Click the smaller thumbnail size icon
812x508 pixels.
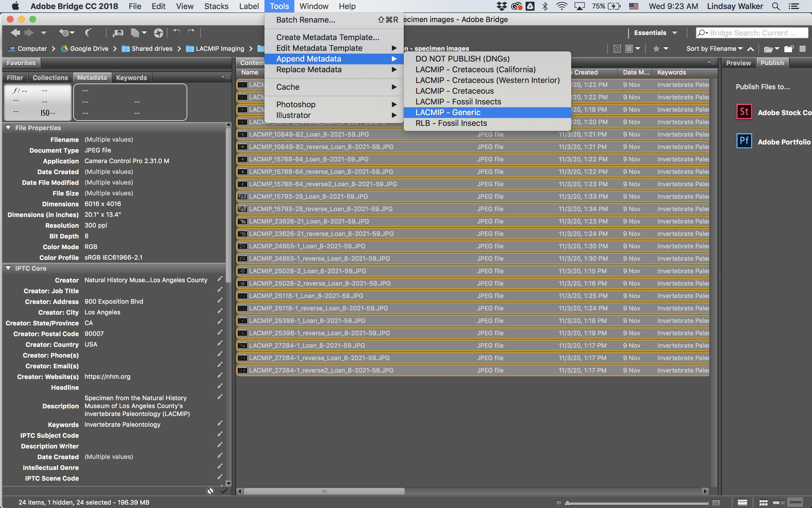tap(559, 503)
